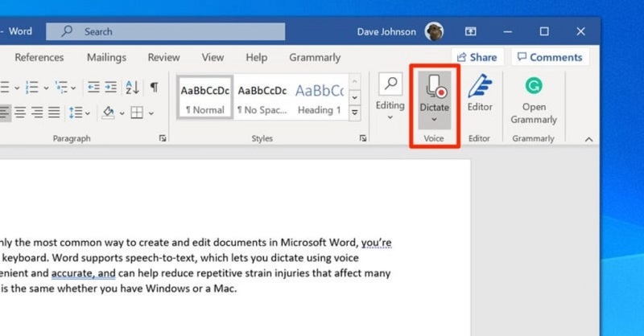This screenshot has width=644, height=336.
Task: Open the line spacing dropdown arrow
Action: pyautogui.click(x=87, y=113)
